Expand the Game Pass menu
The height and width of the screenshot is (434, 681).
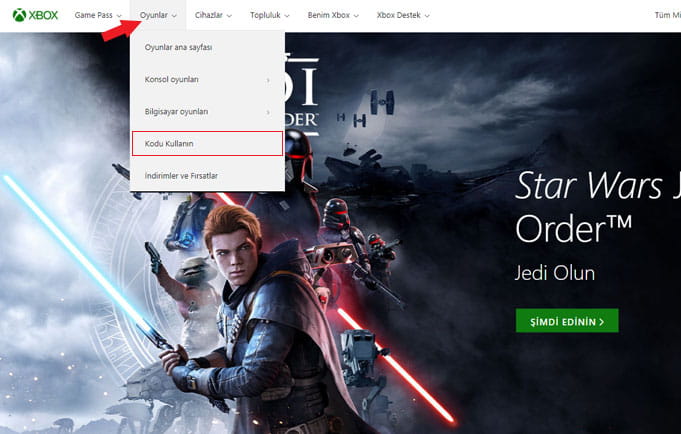click(98, 16)
